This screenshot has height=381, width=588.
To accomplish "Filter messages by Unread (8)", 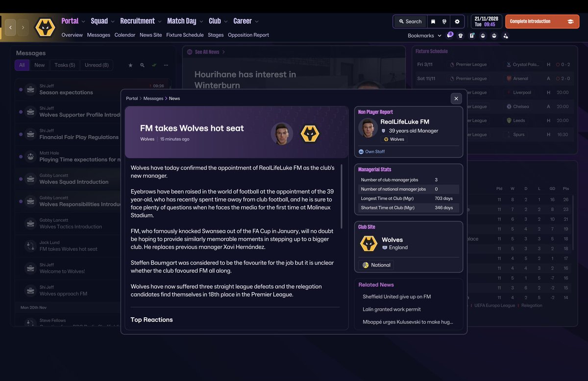I will pyautogui.click(x=97, y=65).
